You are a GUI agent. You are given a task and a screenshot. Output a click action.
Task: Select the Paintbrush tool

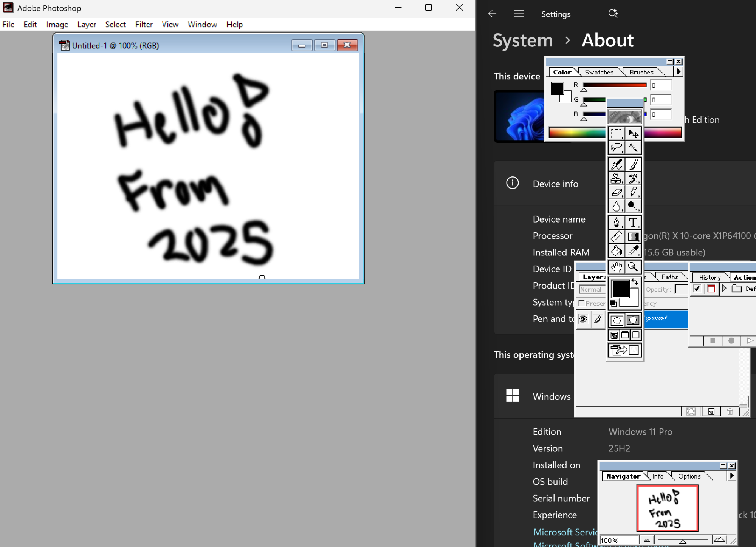[634, 164]
